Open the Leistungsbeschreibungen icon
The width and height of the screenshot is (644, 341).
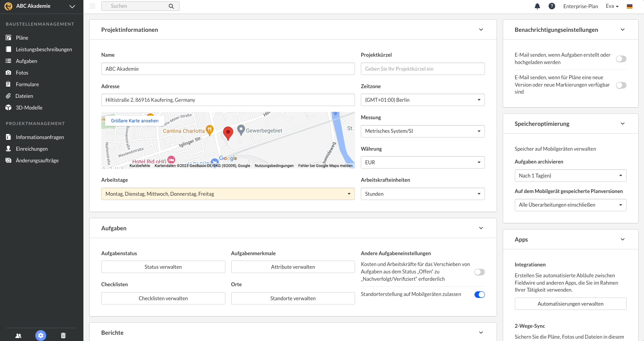coord(8,49)
